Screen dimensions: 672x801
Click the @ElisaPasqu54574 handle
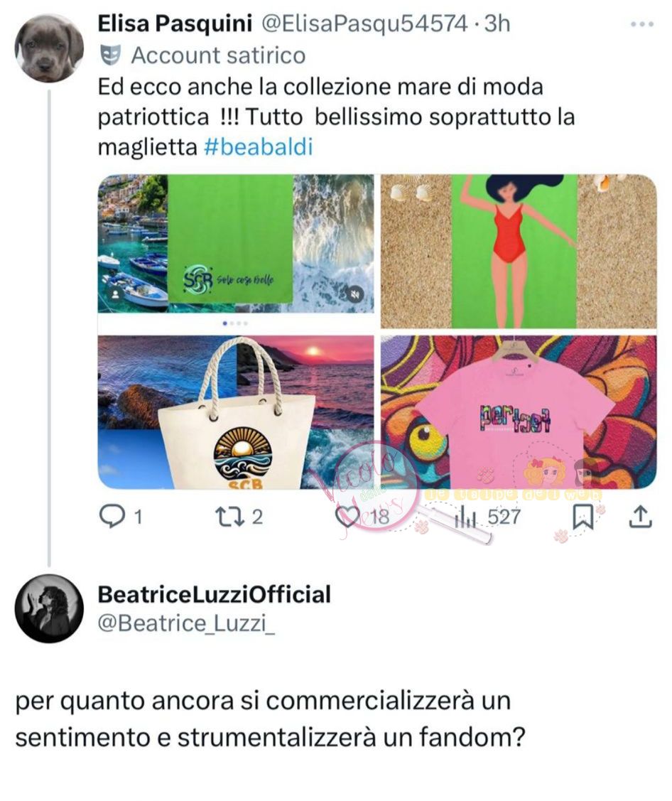point(364,23)
